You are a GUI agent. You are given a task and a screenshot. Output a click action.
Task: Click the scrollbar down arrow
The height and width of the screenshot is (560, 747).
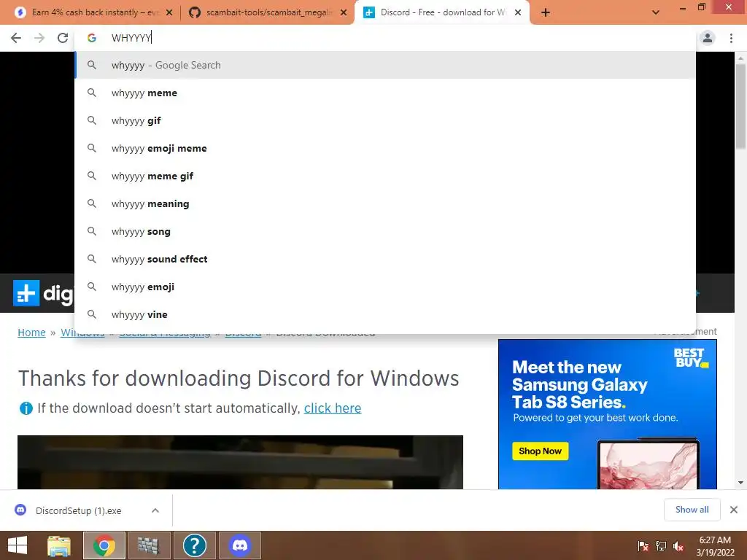[740, 483]
